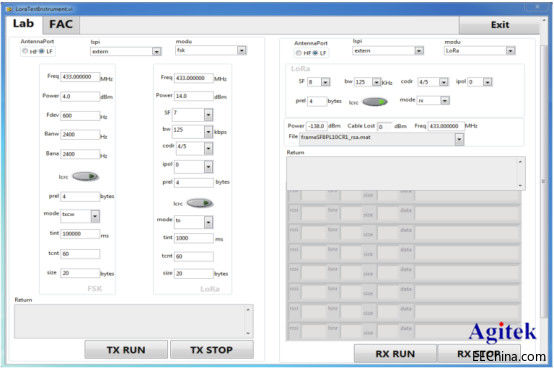This screenshot has height=369, width=554.
Task: Select LF antenna port in RX panel
Action: point(316,53)
